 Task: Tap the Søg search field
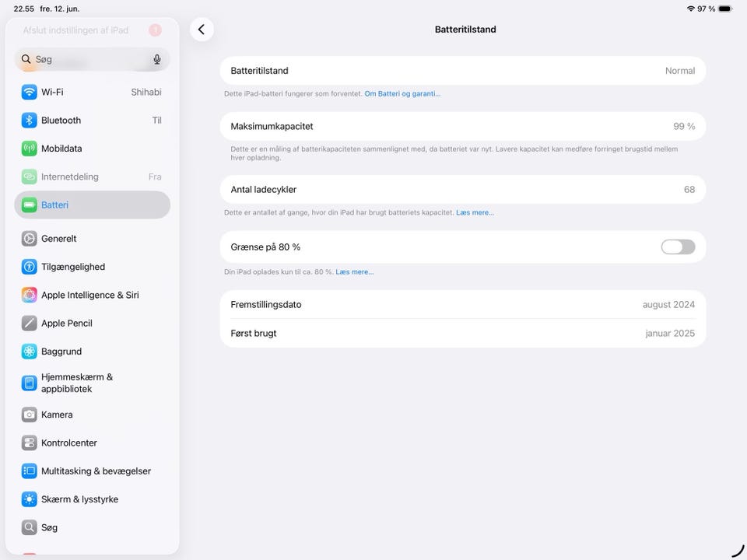(x=92, y=59)
